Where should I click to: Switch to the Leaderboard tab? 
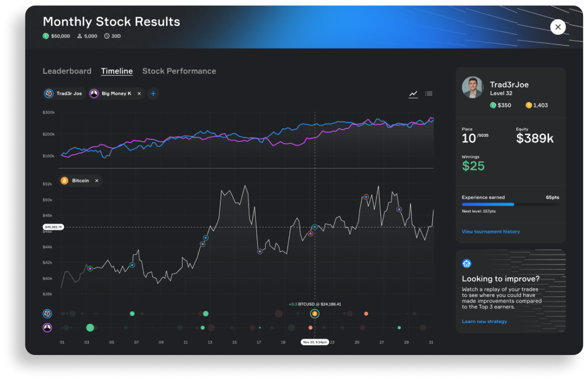[x=67, y=71]
